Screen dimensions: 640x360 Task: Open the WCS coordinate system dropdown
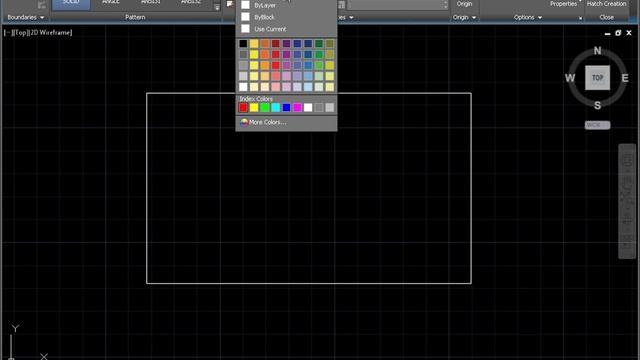(598, 125)
